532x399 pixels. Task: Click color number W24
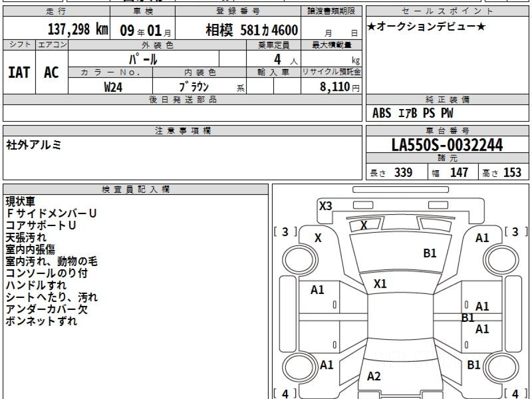(113, 87)
